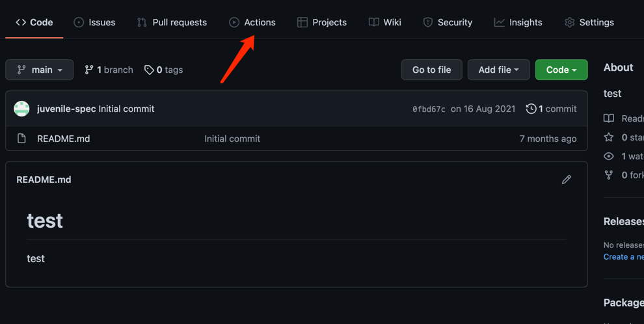Click the README.md file icon
644x324 pixels.
pos(21,139)
